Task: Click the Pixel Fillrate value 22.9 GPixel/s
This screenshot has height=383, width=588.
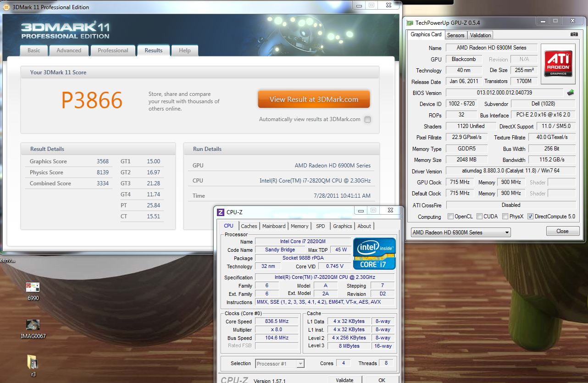Action: point(466,137)
